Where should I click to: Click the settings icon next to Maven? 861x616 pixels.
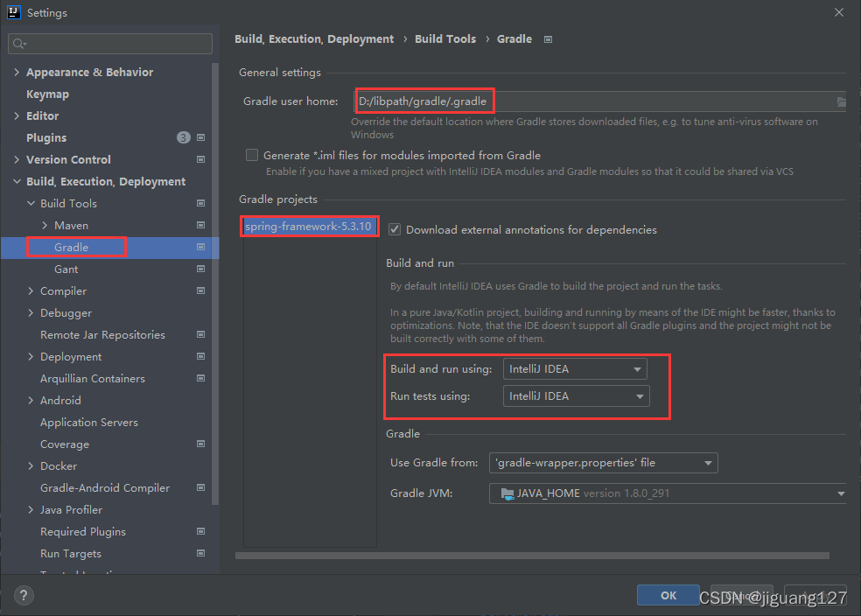coord(200,225)
